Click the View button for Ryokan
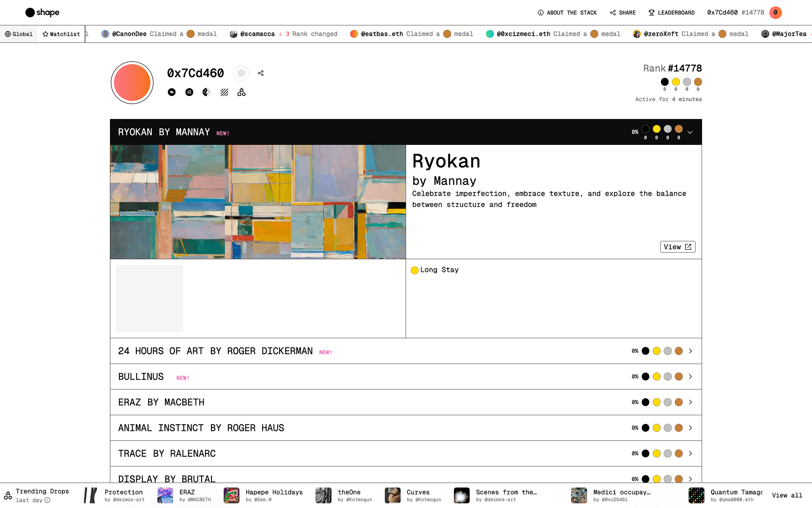The height and width of the screenshot is (508, 812). [678, 247]
